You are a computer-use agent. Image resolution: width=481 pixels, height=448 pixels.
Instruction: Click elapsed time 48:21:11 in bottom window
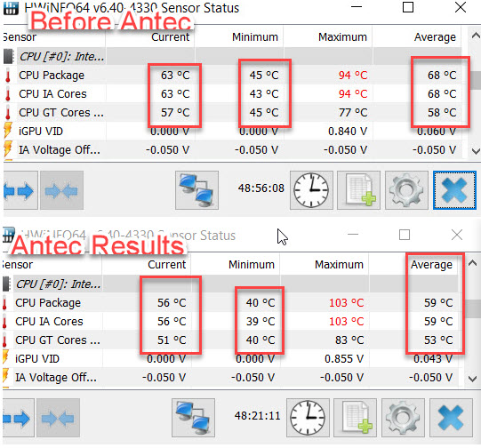click(257, 416)
